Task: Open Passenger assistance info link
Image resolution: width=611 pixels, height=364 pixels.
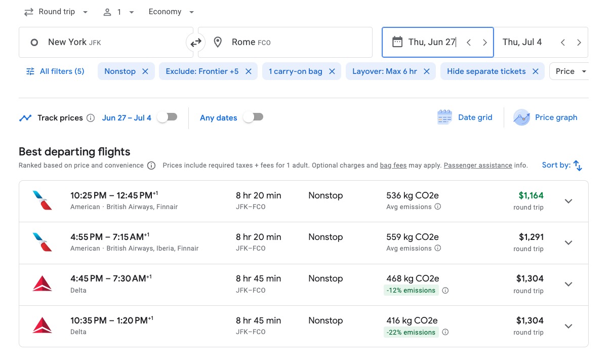Action: (478, 166)
